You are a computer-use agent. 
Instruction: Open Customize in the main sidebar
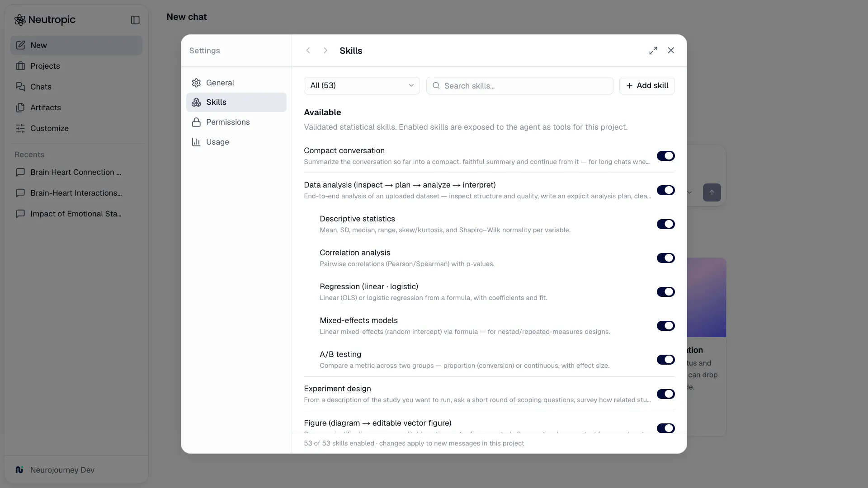pyautogui.click(x=76, y=128)
